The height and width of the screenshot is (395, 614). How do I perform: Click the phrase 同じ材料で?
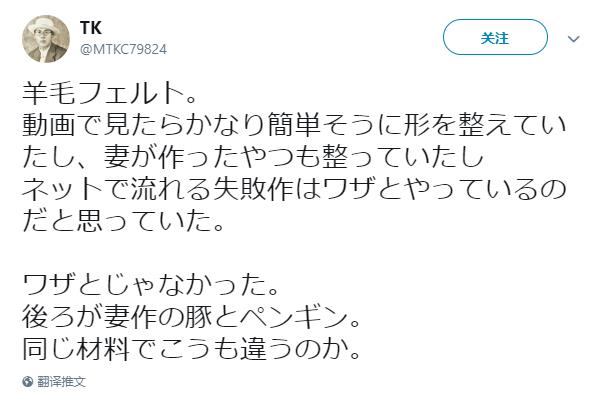(x=90, y=350)
